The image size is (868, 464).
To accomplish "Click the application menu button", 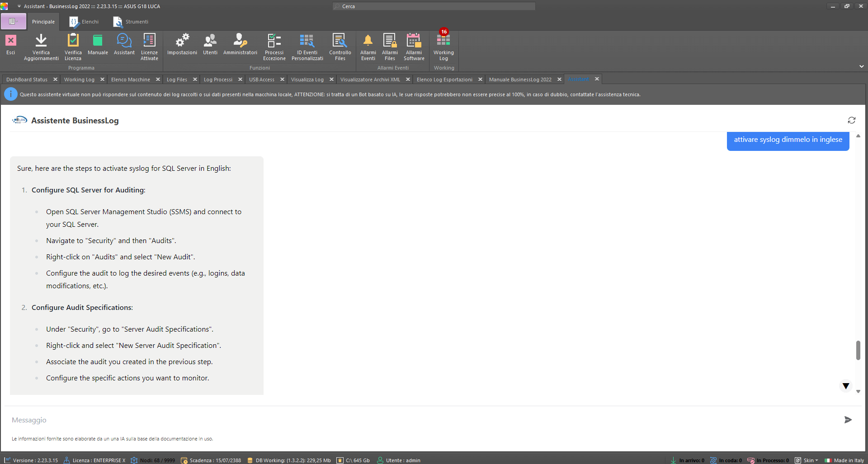I will pos(14,21).
